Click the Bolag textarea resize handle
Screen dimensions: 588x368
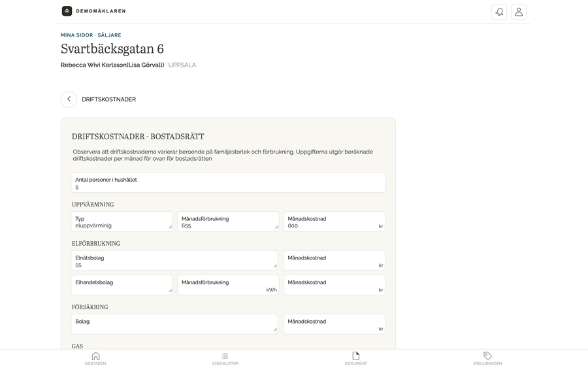coord(275,329)
